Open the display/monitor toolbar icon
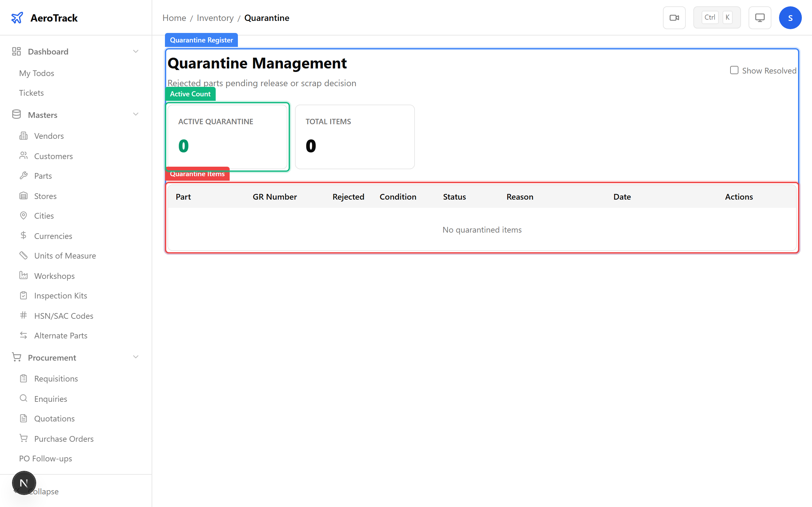This screenshot has height=507, width=812. coord(760,17)
